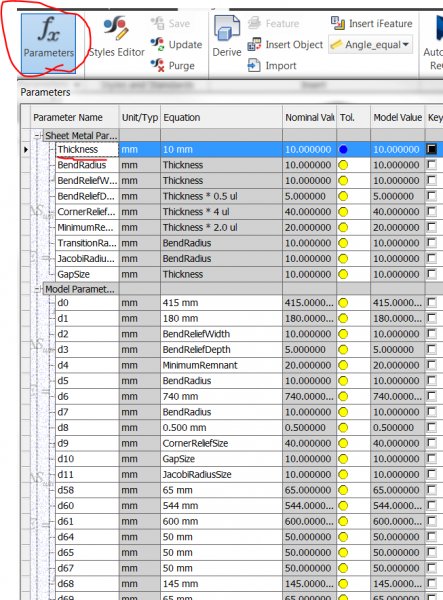Open the fx Parameters tool
Image resolution: width=443 pixels, height=600 pixels.
[48, 43]
